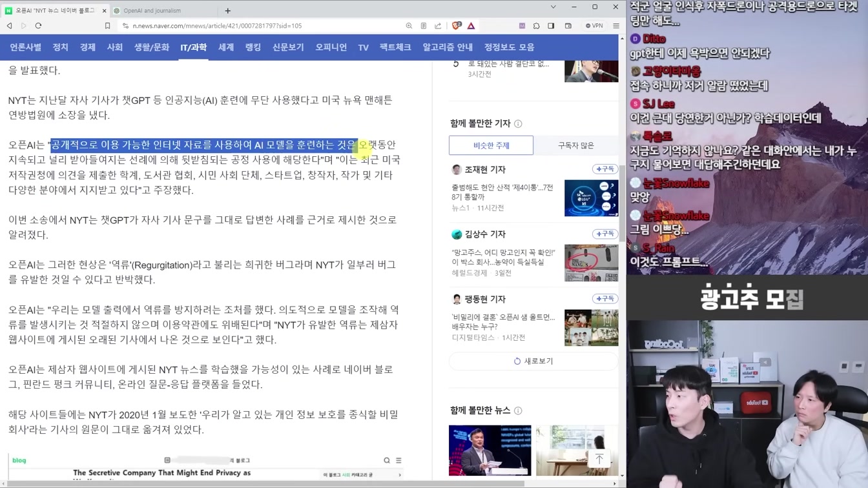Click the purple M extension icon
This screenshot has height=488, width=868.
click(522, 26)
